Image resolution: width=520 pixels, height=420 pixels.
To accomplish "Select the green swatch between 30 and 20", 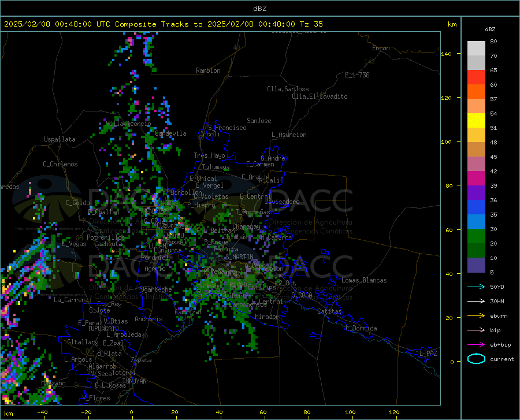I will tap(476, 236).
